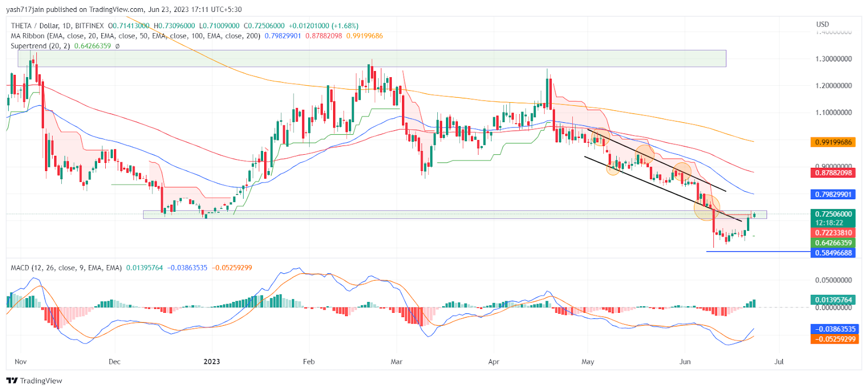Click the +0.01201000 (+1.68%) change value
The width and height of the screenshot is (868, 391).
point(323,26)
